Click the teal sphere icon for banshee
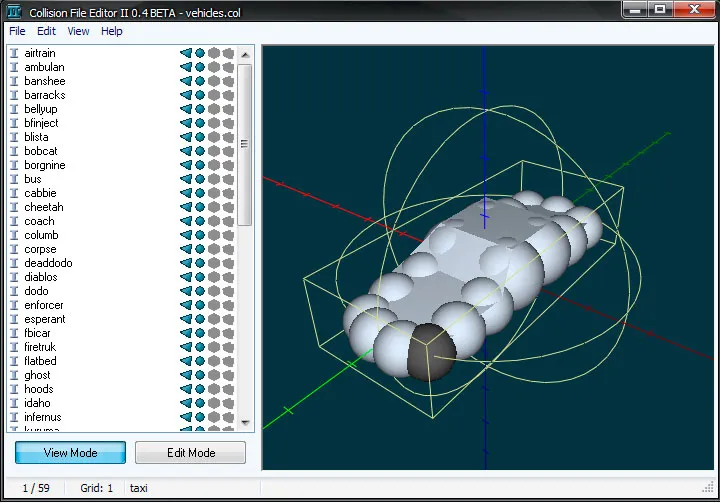The image size is (720, 503). pos(199,81)
